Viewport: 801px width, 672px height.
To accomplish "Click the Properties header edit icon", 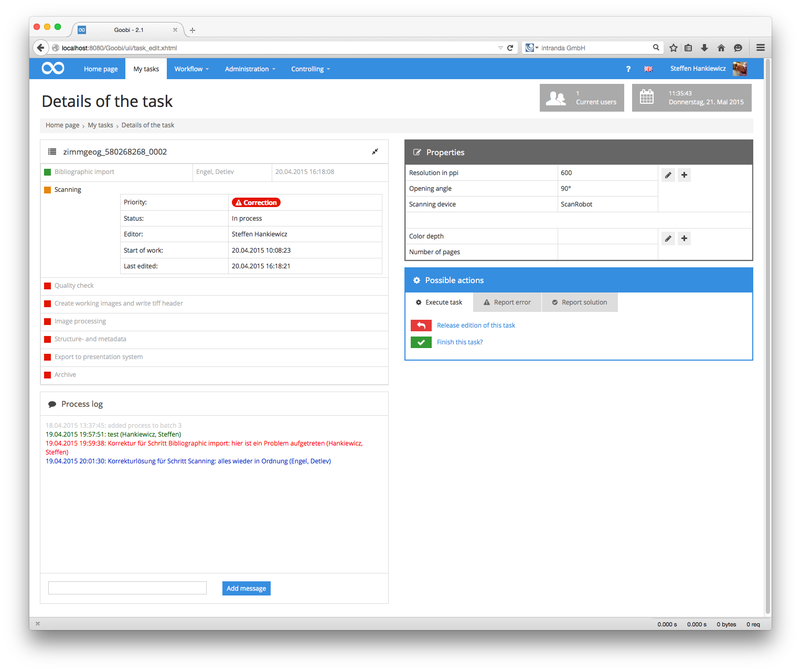I will (417, 153).
